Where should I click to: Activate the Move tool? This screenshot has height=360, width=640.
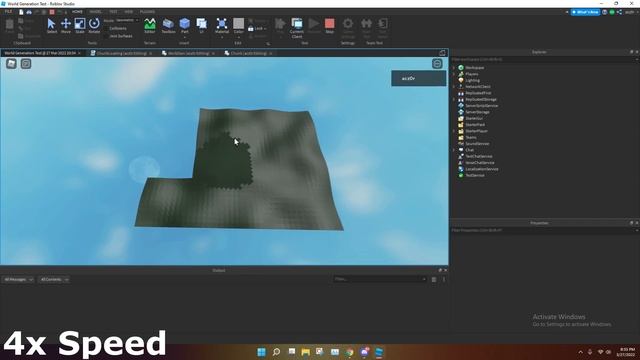pos(66,25)
